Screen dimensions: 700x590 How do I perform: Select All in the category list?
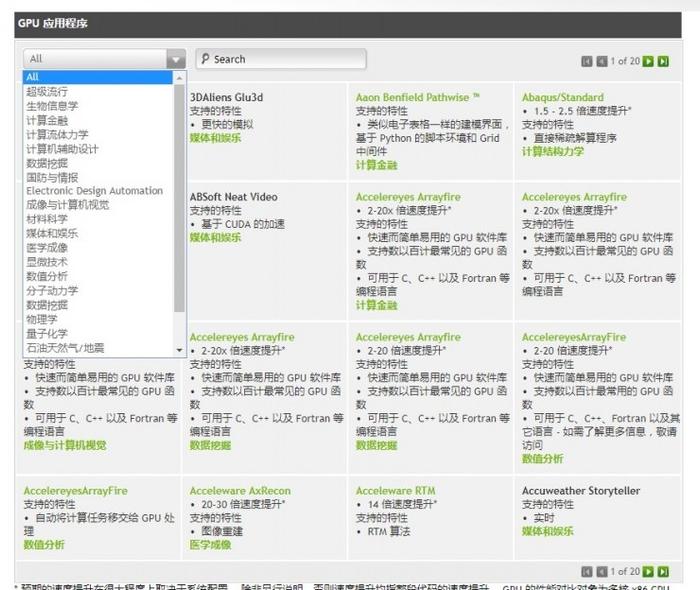[98, 77]
